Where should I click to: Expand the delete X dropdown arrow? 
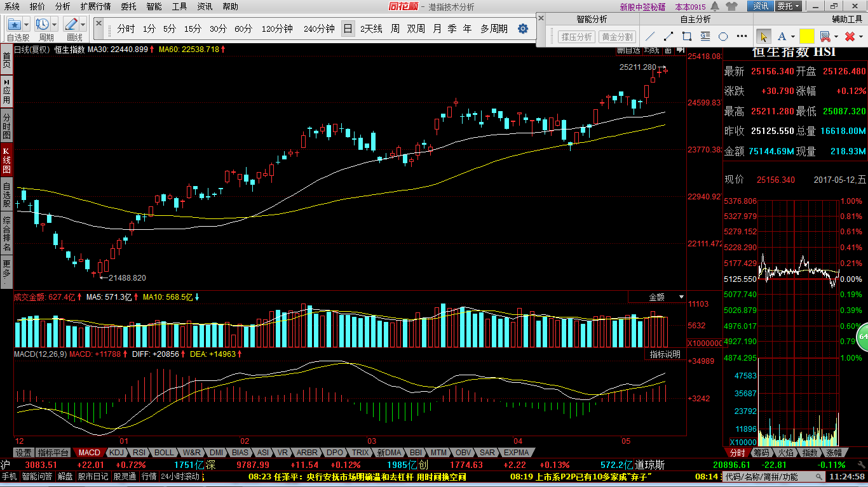(860, 37)
